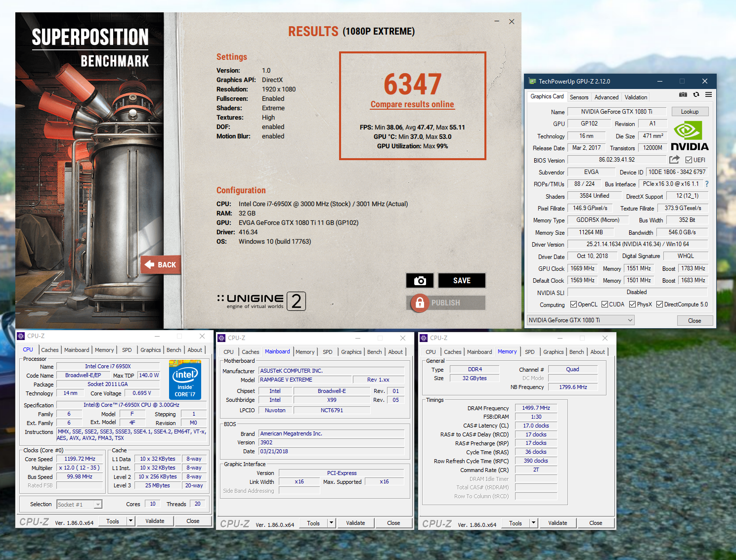Screen dimensions: 736x560
Task: Click the CAS# Latency value 17.0 clocks
Action: [x=536, y=426]
